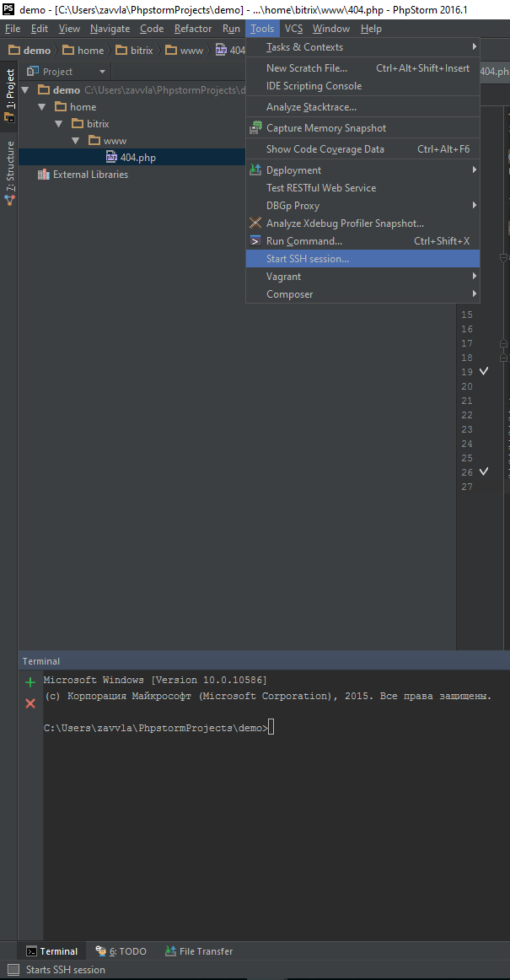510x980 pixels.
Task: Collapse the demo project root node
Action: (x=25, y=90)
